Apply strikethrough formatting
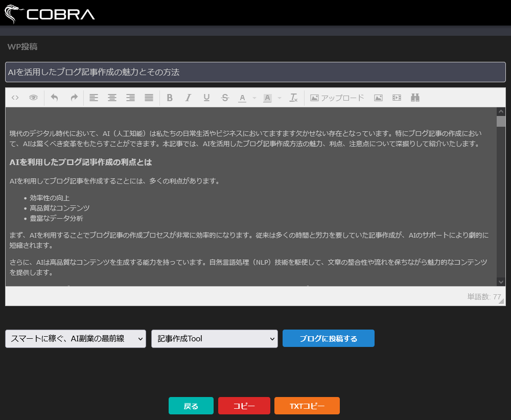 (x=225, y=98)
